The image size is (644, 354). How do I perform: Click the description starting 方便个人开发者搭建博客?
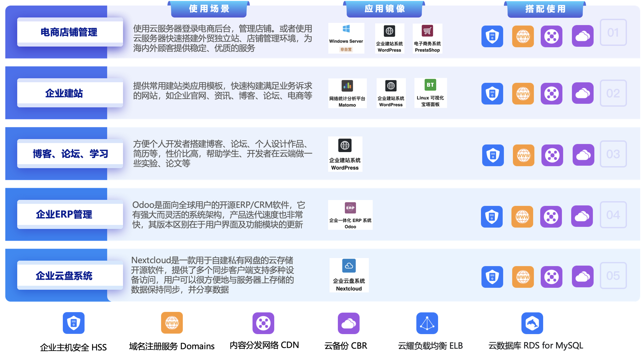(x=222, y=153)
